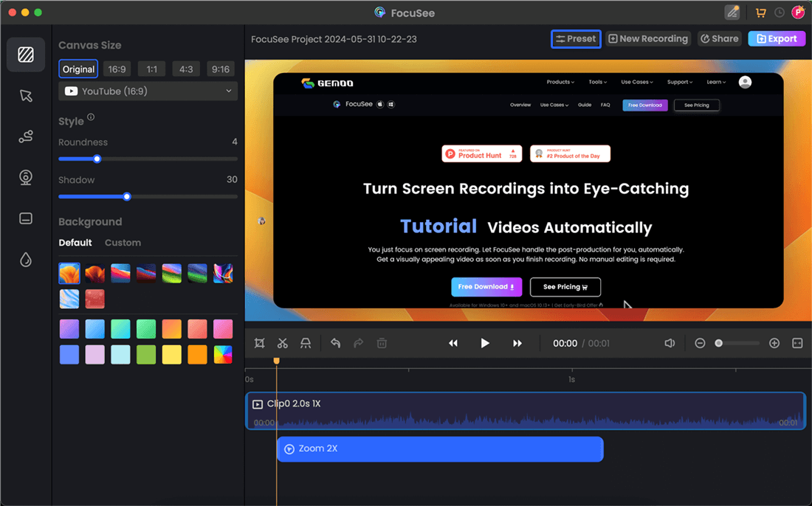Screen dimensions: 812x506
Task: Expand the YouTube (16:9) dropdown
Action: click(148, 91)
